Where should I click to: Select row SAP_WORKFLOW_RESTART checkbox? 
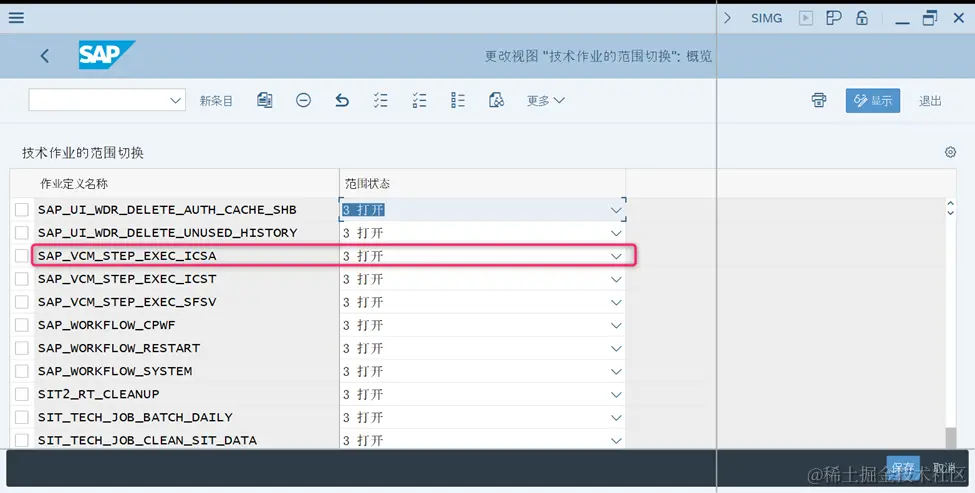coord(22,348)
